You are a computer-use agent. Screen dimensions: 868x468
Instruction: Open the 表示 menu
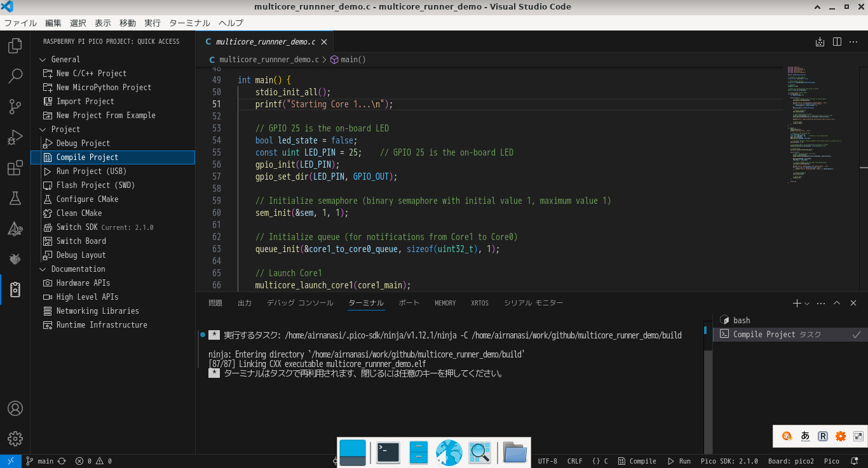tap(103, 23)
